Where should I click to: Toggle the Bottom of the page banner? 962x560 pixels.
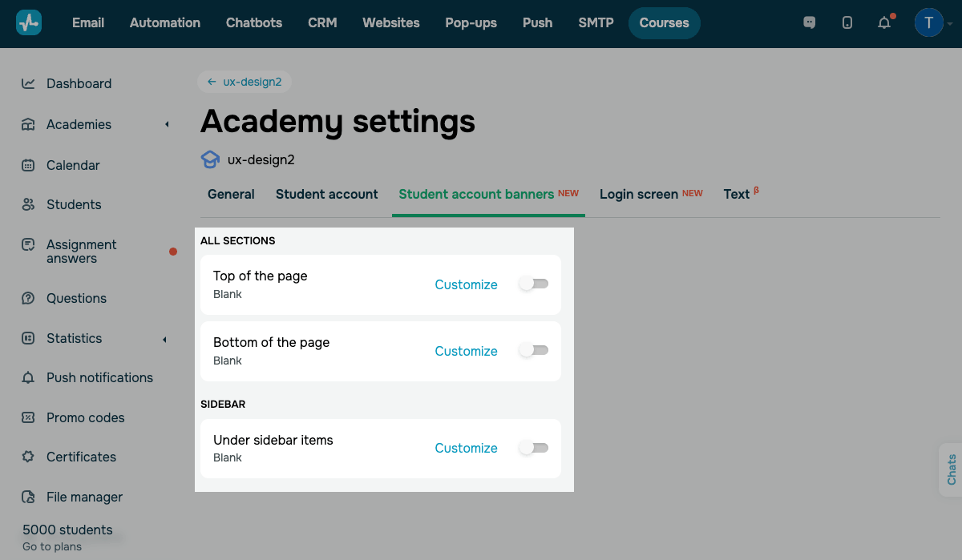pos(534,351)
